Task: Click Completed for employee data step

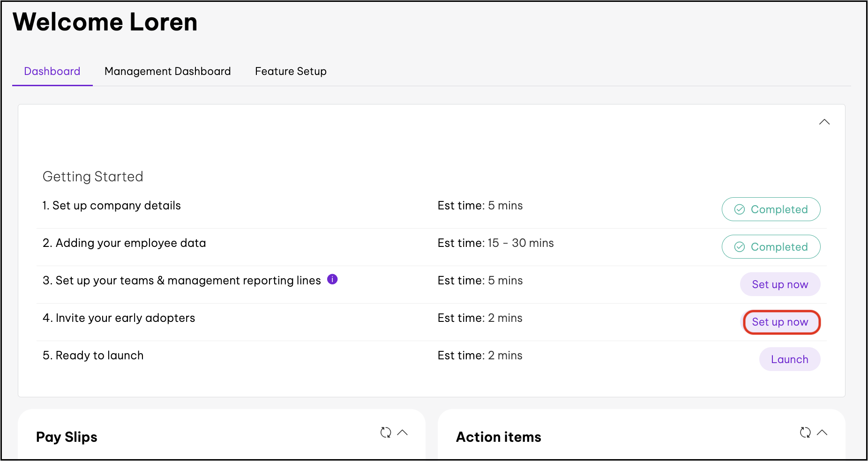Action: 771,247
